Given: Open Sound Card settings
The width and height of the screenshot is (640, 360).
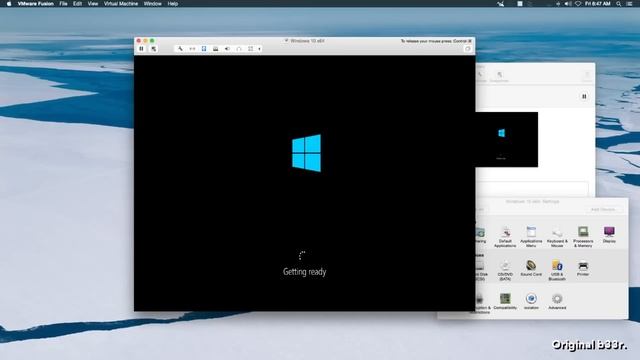Looking at the screenshot, I should 531,268.
